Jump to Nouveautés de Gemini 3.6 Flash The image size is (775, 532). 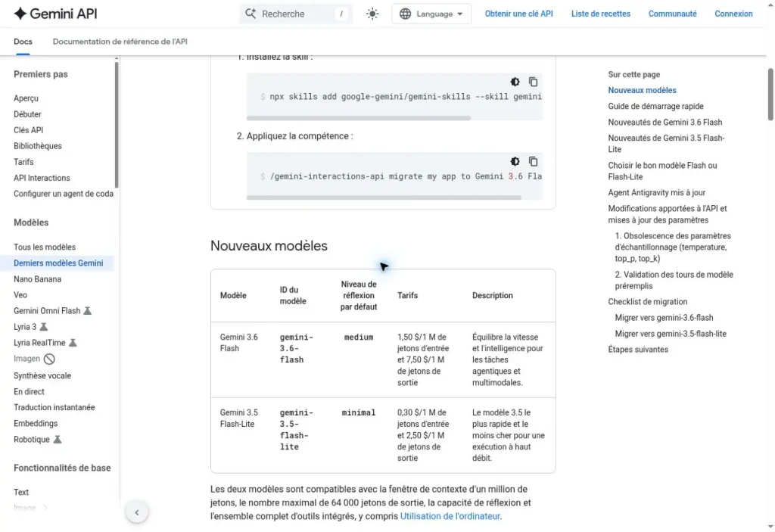tap(665, 122)
